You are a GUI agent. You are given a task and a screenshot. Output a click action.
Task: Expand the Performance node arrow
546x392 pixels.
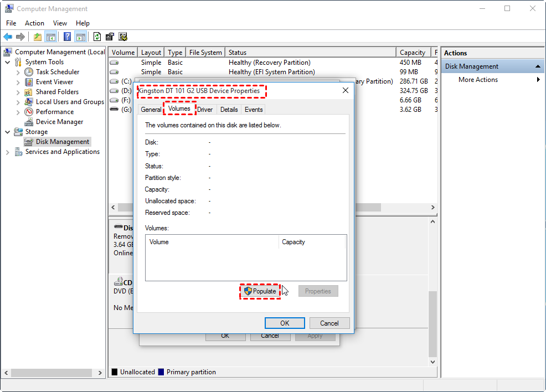(x=18, y=112)
